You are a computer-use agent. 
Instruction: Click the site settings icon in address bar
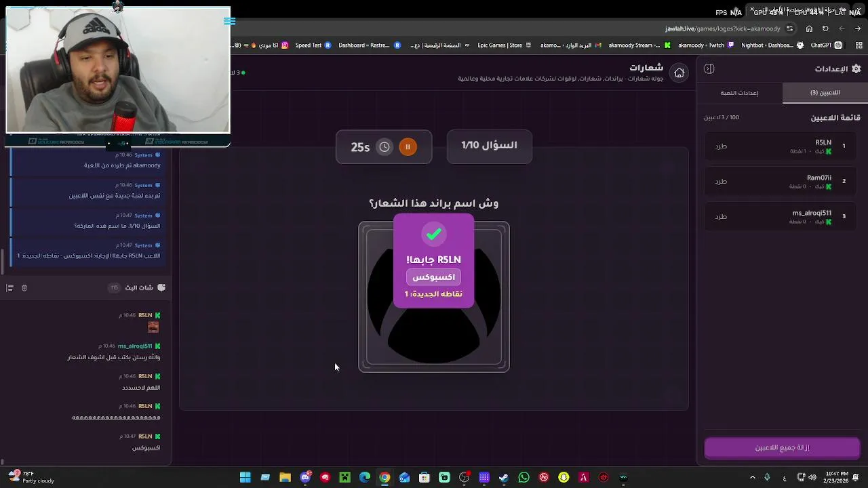point(789,29)
